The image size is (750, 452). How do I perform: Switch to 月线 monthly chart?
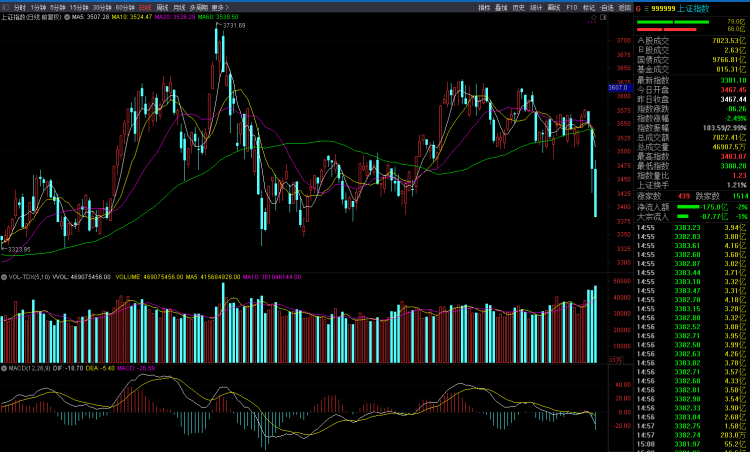click(178, 7)
